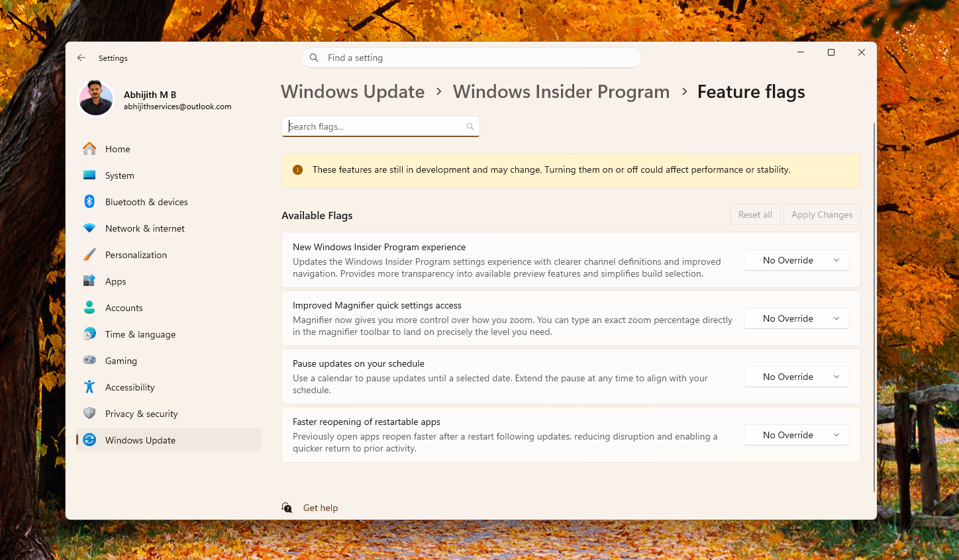
Task: Open Home in the sidebar
Action: coord(169,149)
